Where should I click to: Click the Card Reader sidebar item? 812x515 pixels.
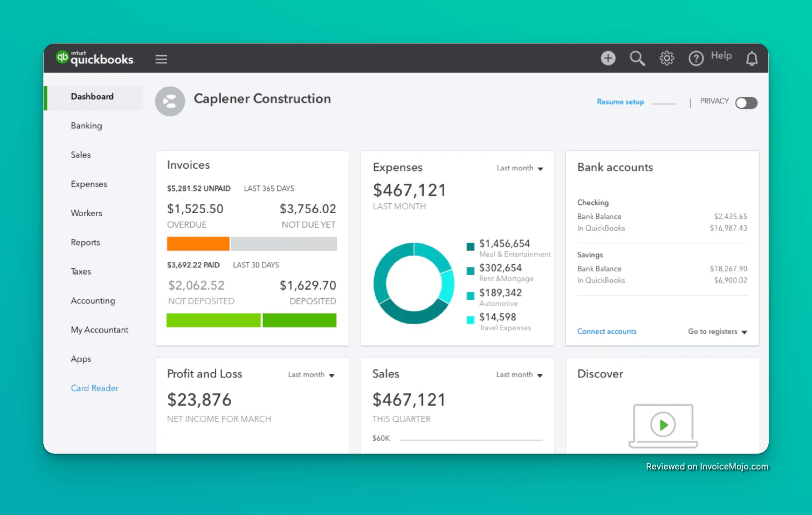pos(95,388)
